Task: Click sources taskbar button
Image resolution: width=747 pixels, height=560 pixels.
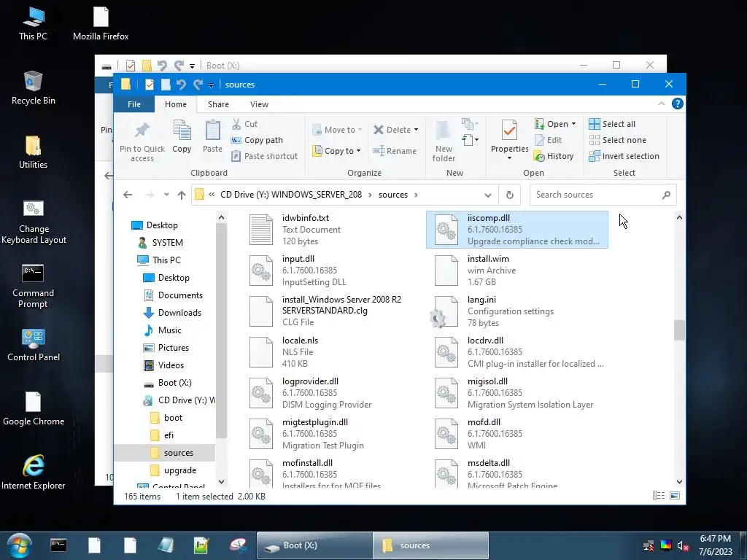Action: [x=430, y=545]
